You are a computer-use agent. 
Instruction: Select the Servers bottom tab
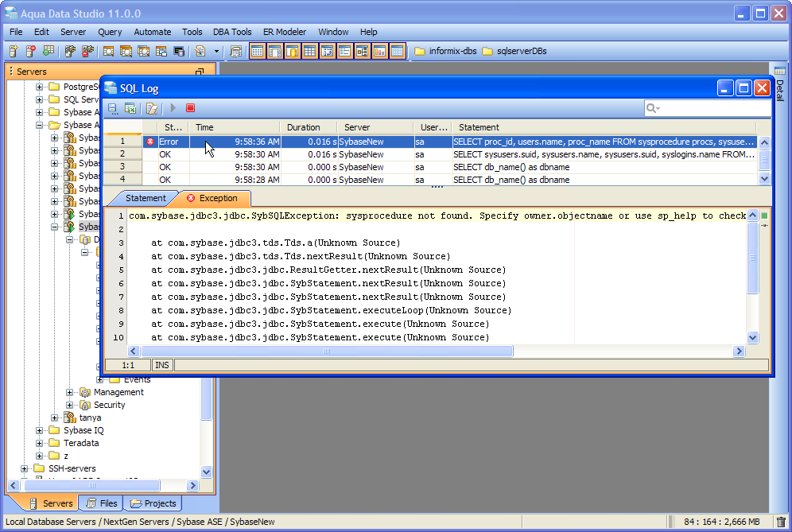click(52, 503)
